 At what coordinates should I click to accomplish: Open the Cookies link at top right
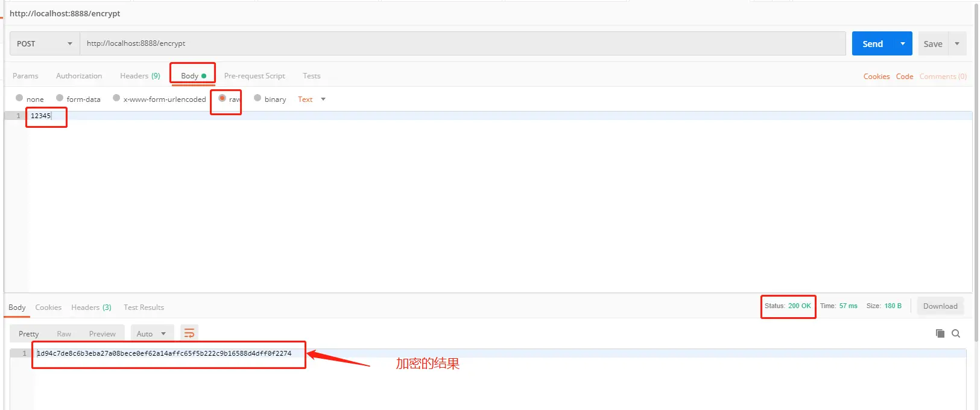click(876, 77)
